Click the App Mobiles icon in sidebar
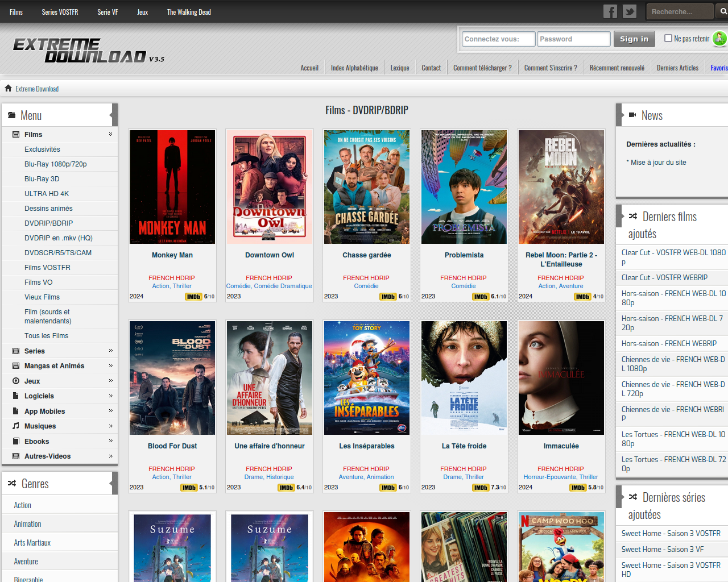This screenshot has width=728, height=582. pyautogui.click(x=16, y=411)
